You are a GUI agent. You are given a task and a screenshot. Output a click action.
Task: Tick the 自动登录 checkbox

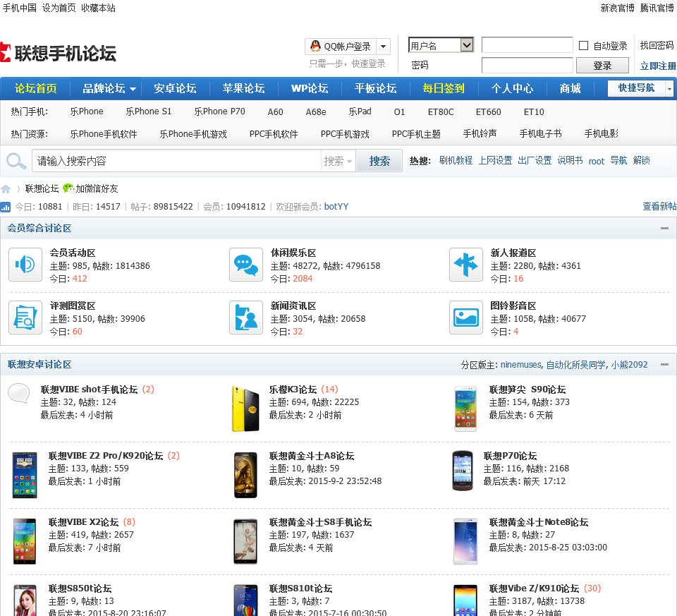coord(583,45)
